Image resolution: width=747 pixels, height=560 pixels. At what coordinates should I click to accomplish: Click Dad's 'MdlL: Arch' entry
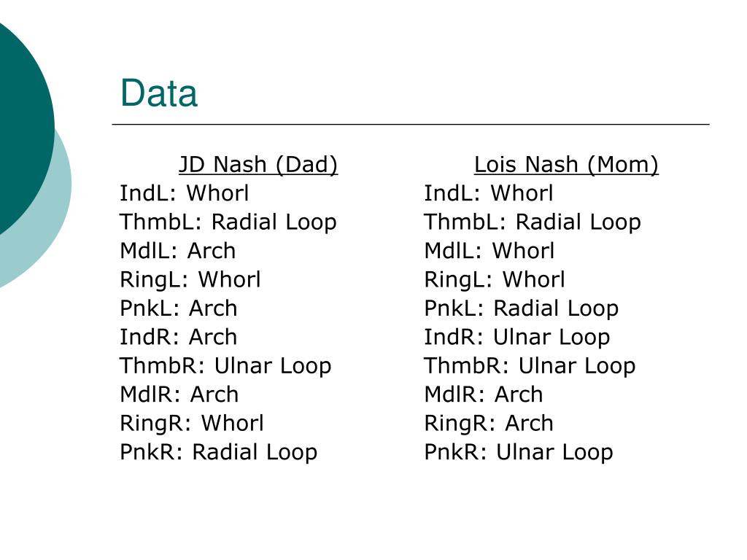click(178, 251)
